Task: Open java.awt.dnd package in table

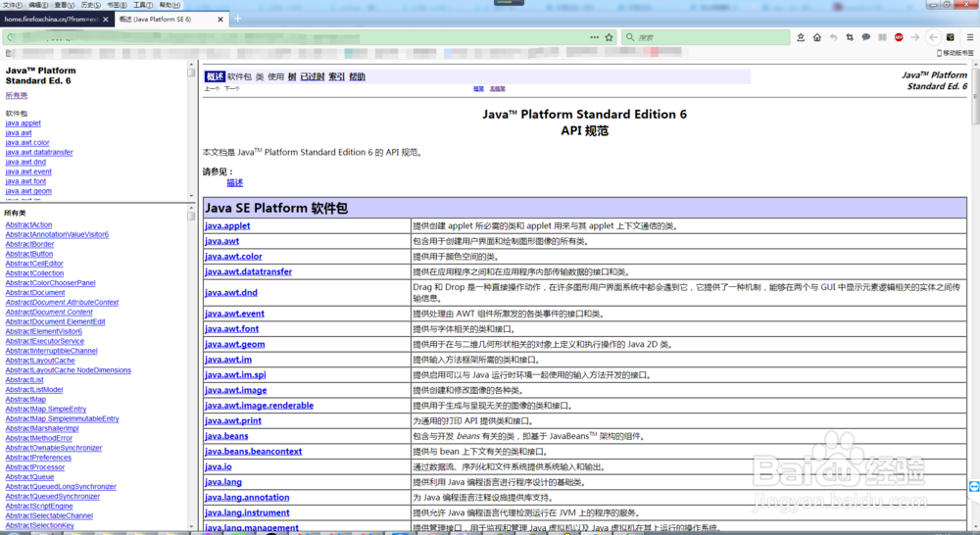Action: click(x=231, y=292)
